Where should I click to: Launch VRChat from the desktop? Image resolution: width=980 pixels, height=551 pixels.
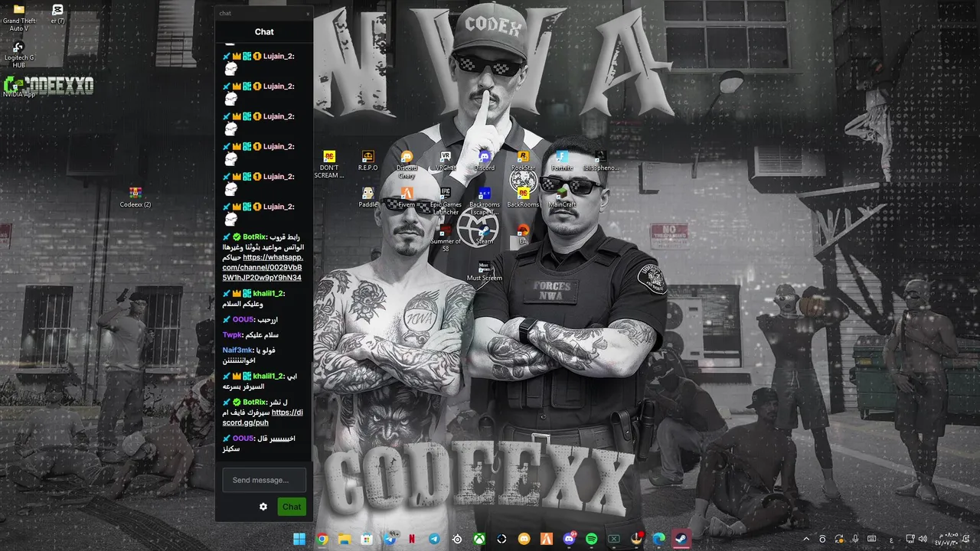[446, 161]
